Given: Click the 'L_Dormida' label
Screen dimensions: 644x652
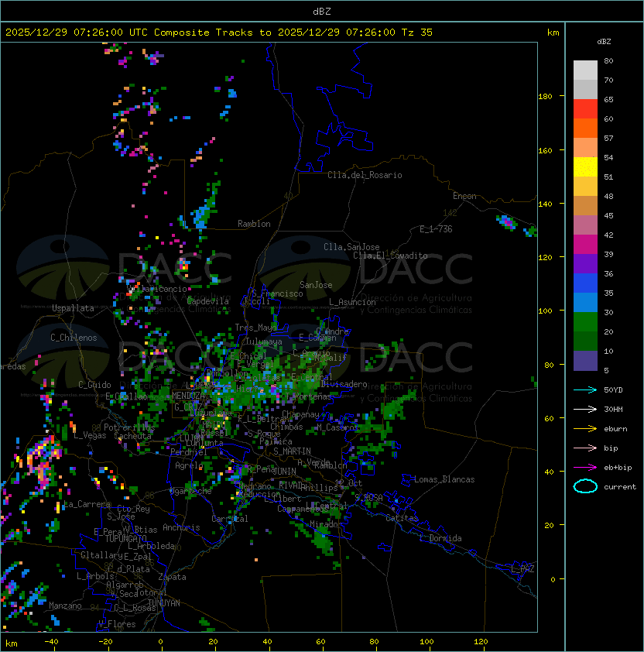Looking at the screenshot, I should (440, 538).
